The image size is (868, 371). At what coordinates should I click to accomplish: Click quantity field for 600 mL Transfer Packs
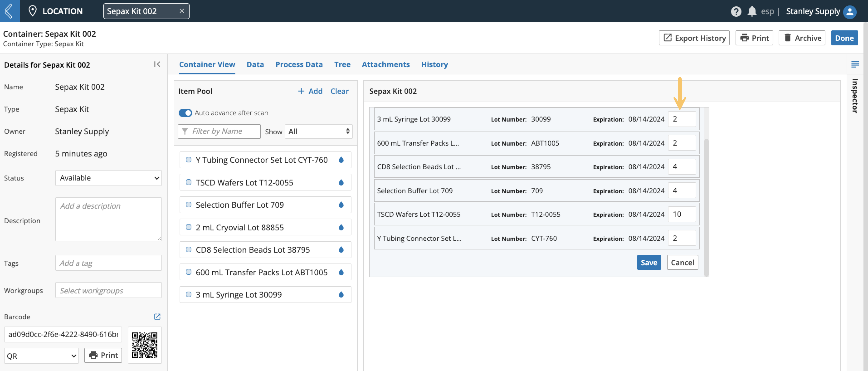(682, 143)
